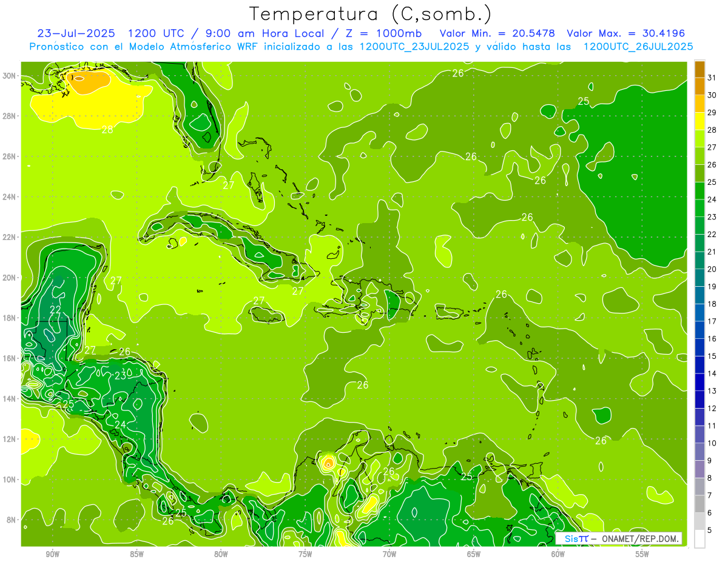Click the 24N latitude axis label
Screen dimensions: 728x562
pyautogui.click(x=10, y=197)
